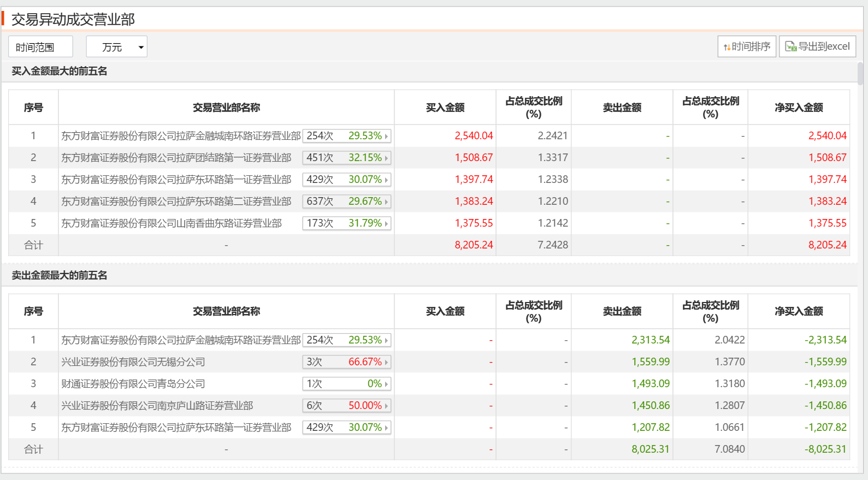Open 拉萨金融城南环路证券营业部 link in 卖出金额最大的前五名 table

(x=181, y=340)
